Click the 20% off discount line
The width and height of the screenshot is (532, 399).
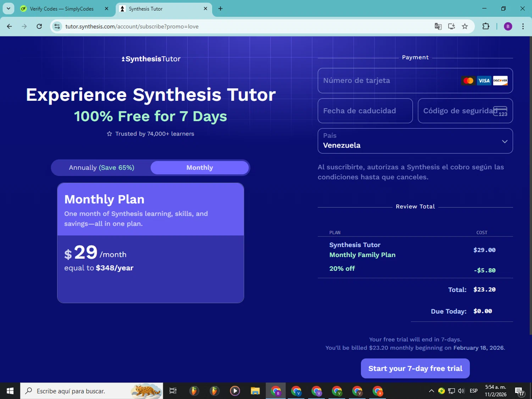tap(342, 268)
